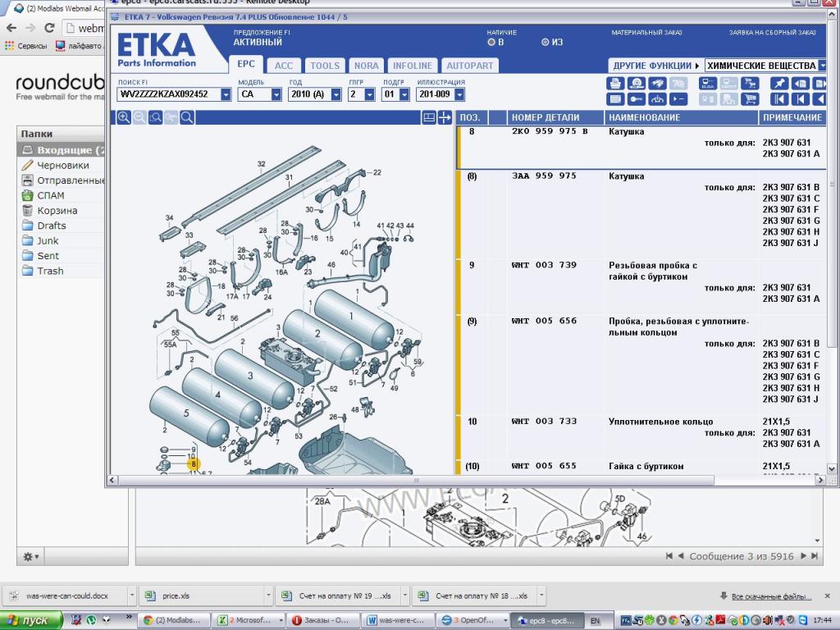Click the pushpin bookmark icon

pos(779,83)
